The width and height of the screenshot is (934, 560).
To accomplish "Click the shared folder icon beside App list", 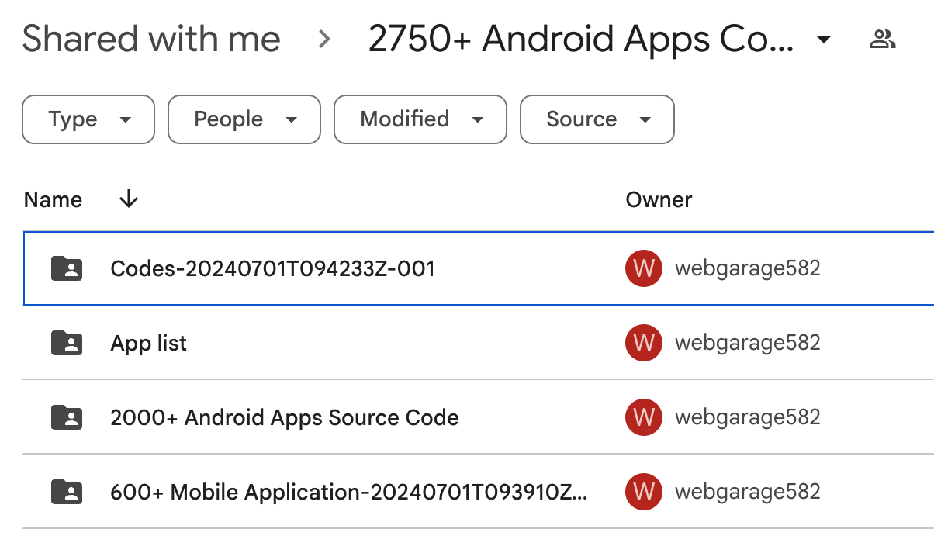I will point(67,343).
